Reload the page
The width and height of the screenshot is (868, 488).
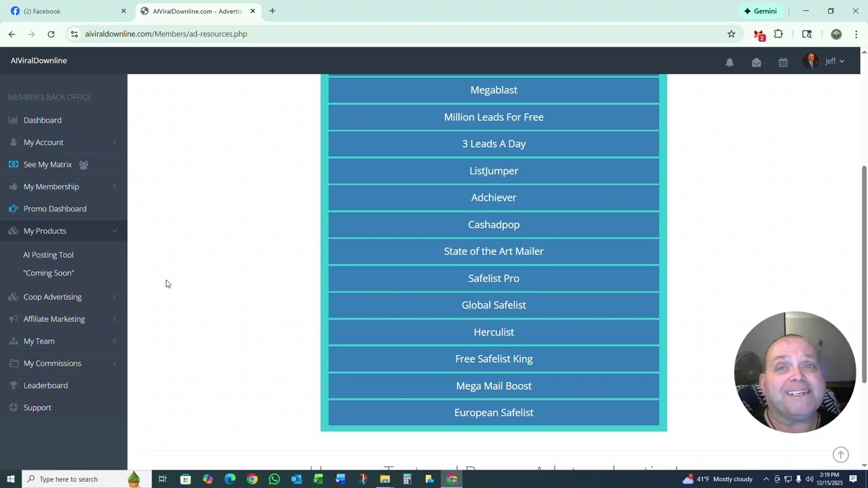[x=51, y=34]
